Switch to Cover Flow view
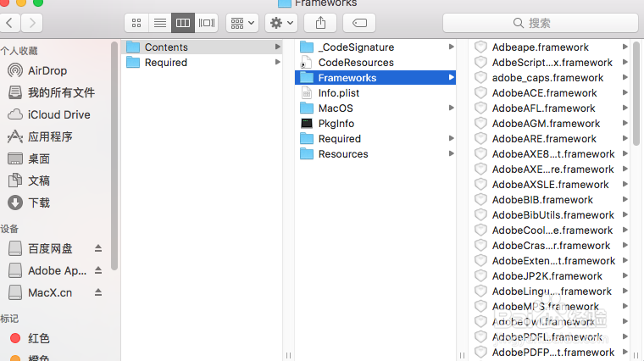The height and width of the screenshot is (361, 644). [x=206, y=23]
